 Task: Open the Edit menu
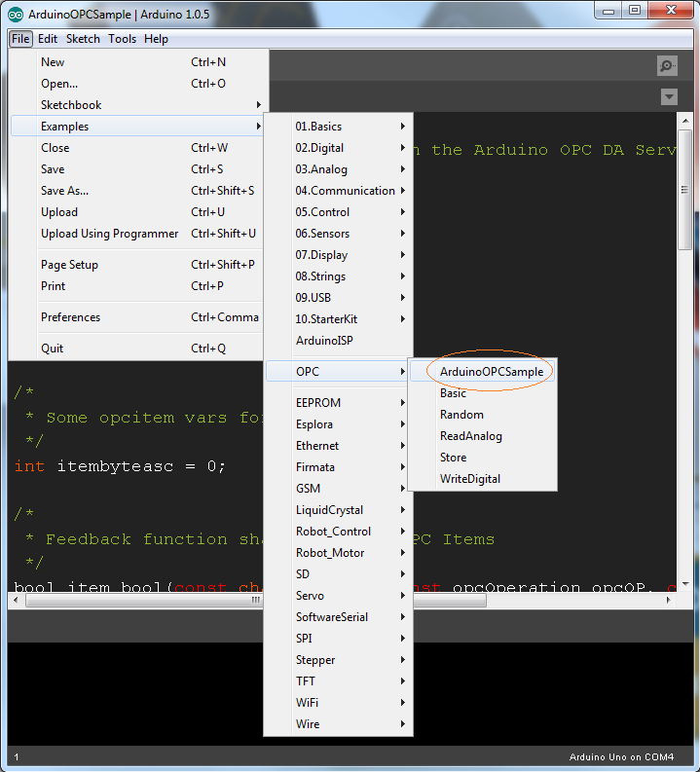pos(48,39)
